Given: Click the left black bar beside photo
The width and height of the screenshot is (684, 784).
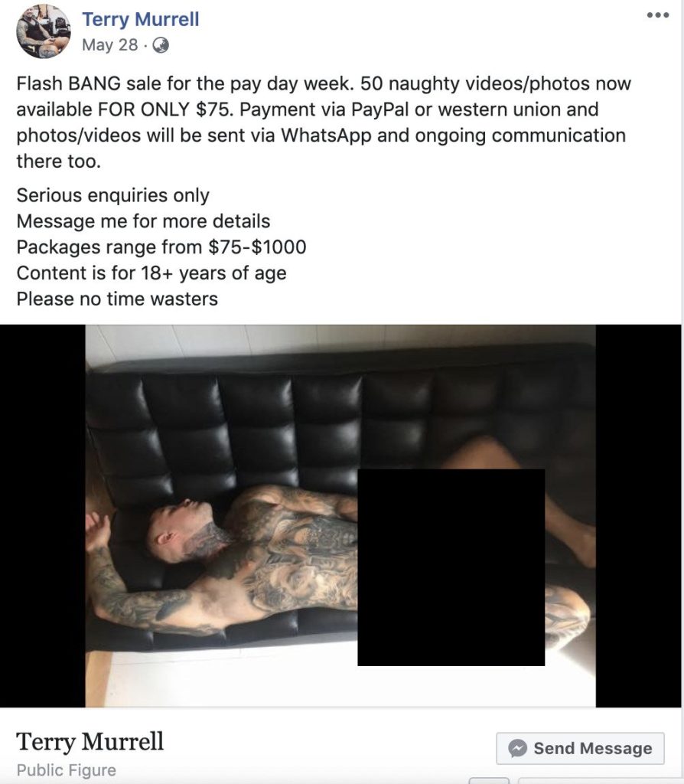Looking at the screenshot, I should (x=43, y=515).
